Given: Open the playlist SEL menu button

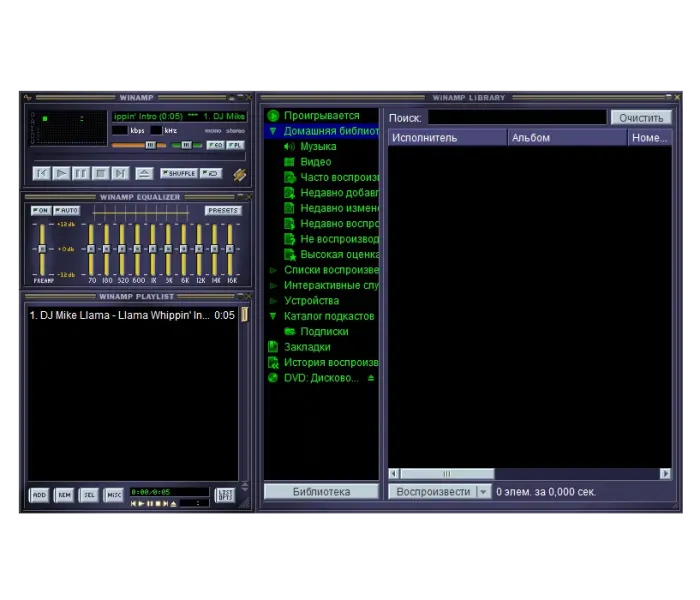Looking at the screenshot, I should [x=89, y=495].
